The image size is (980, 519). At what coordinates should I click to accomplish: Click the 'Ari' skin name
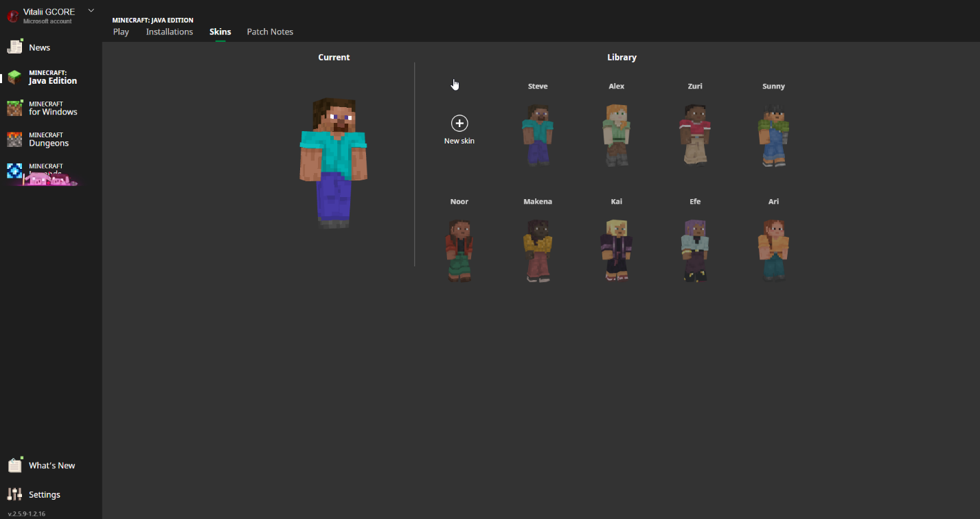[x=773, y=202]
